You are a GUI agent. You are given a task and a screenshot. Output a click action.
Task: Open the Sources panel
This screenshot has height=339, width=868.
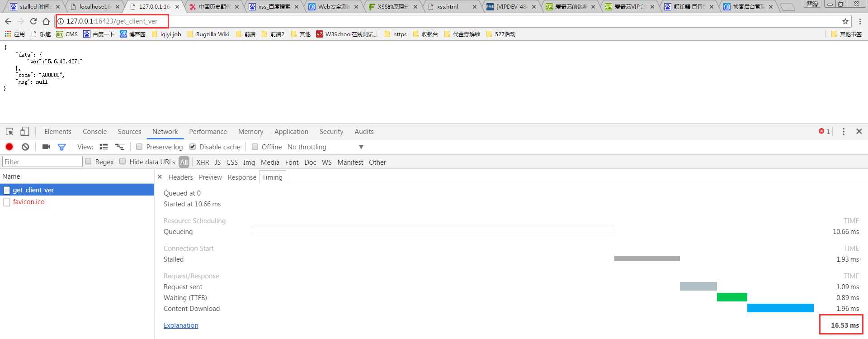(129, 132)
